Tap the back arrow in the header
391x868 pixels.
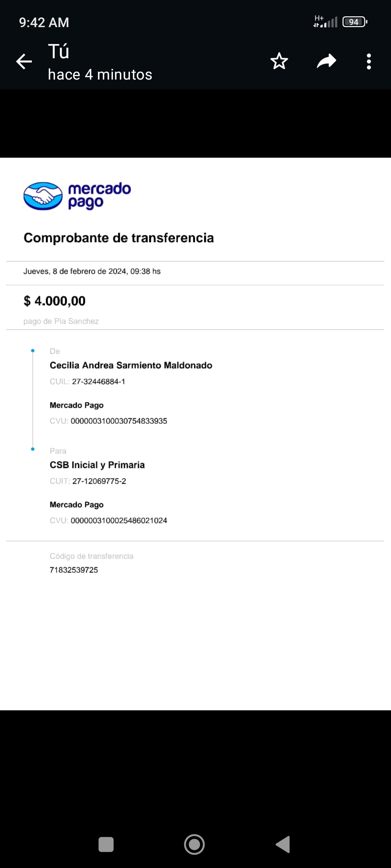pyautogui.click(x=24, y=61)
